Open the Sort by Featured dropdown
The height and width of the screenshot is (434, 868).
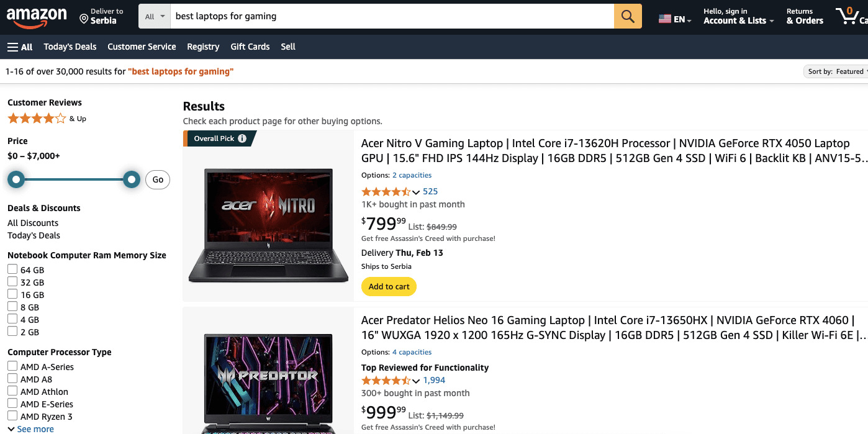tap(836, 71)
